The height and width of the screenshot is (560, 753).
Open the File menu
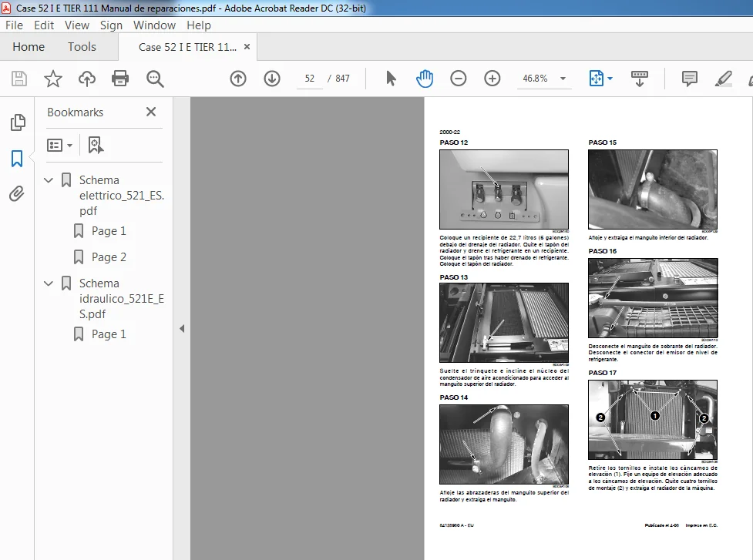point(14,25)
